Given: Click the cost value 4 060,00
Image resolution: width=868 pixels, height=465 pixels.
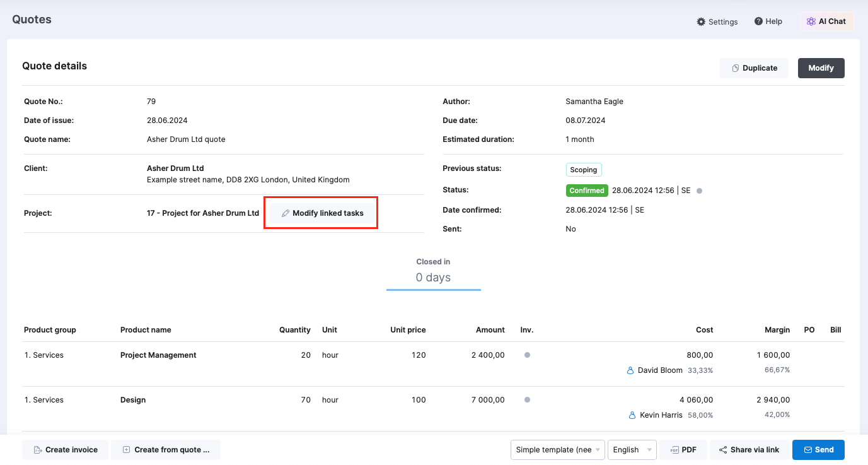Looking at the screenshot, I should [x=697, y=400].
